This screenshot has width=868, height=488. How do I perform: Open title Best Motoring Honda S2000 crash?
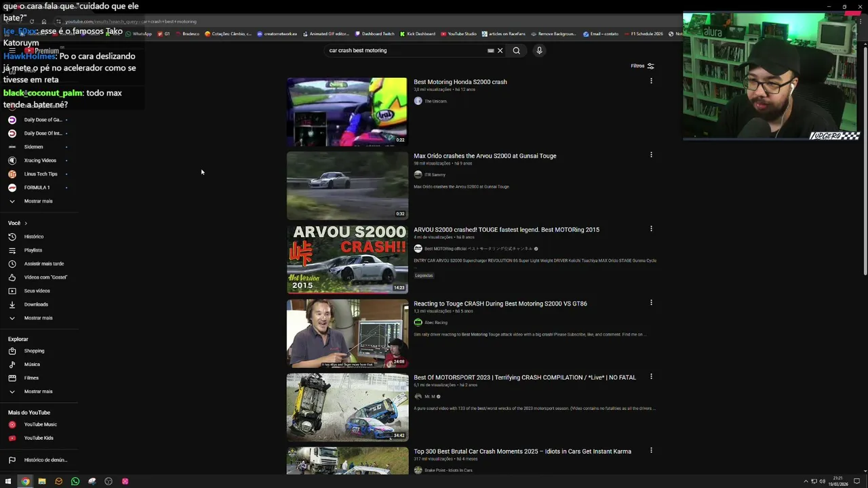460,82
